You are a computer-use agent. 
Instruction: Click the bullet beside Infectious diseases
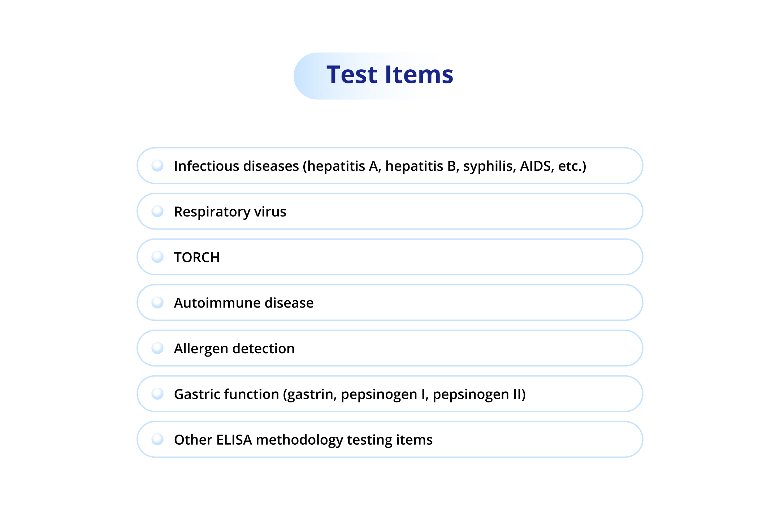(157, 166)
